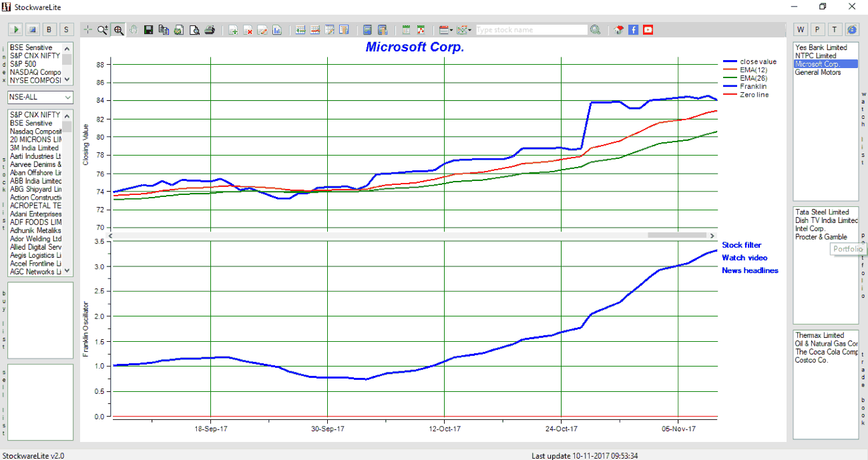
Task: Click the Internet Explorer browser icon
Action: 852,29
